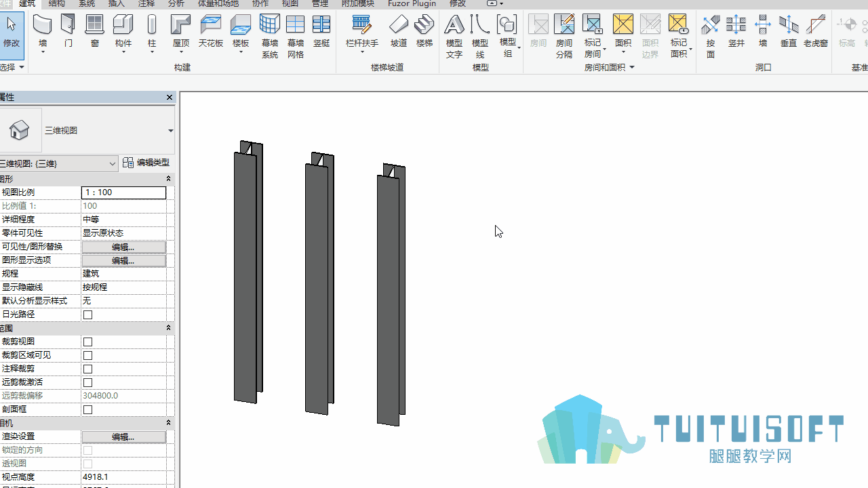This screenshot has width=868, height=488.
Task: Choose the 竖梃 (Mullion) tool
Action: coord(321,33)
